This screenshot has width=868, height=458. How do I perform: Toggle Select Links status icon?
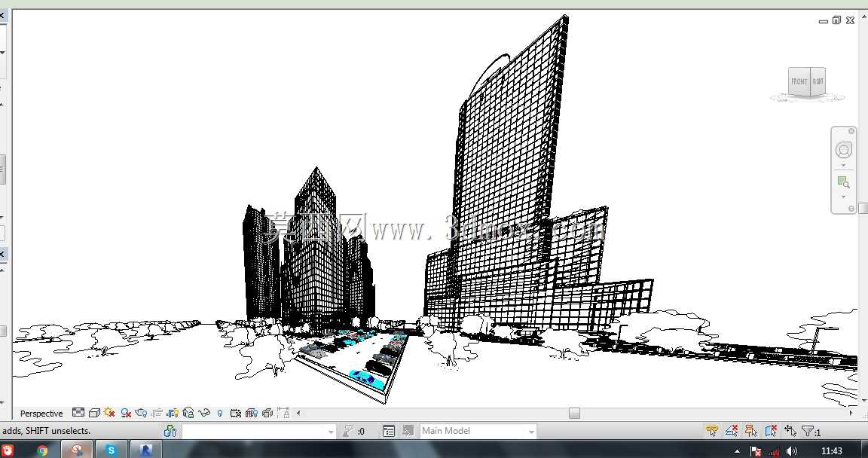(712, 431)
